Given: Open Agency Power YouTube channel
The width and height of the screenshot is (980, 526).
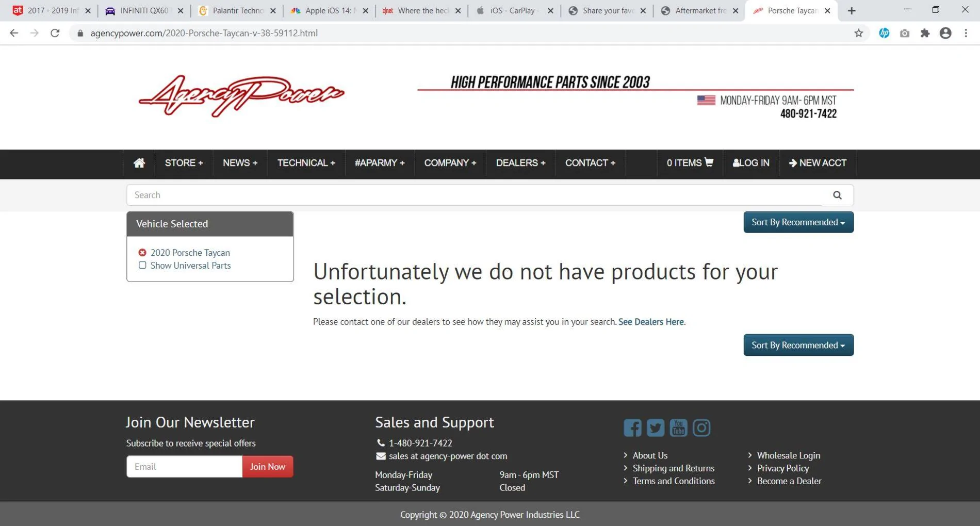Looking at the screenshot, I should tap(678, 428).
